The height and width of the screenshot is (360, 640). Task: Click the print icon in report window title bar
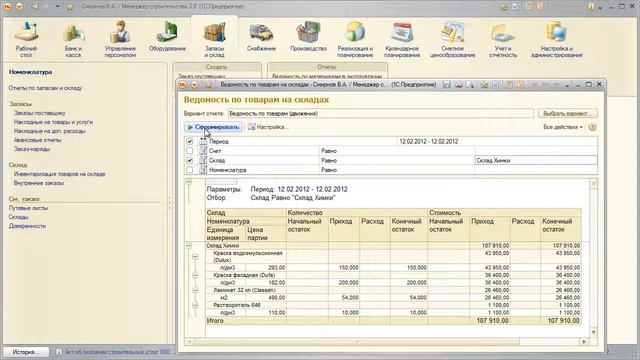(459, 84)
